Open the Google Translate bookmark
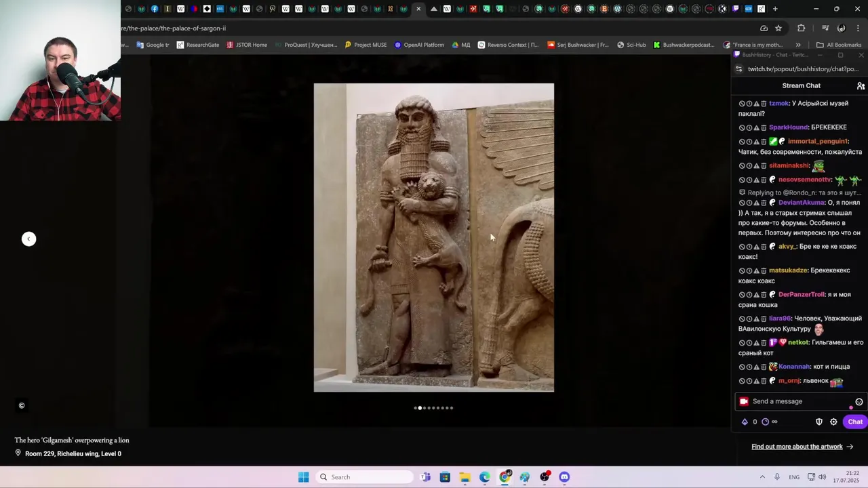The image size is (868, 488). point(153,45)
